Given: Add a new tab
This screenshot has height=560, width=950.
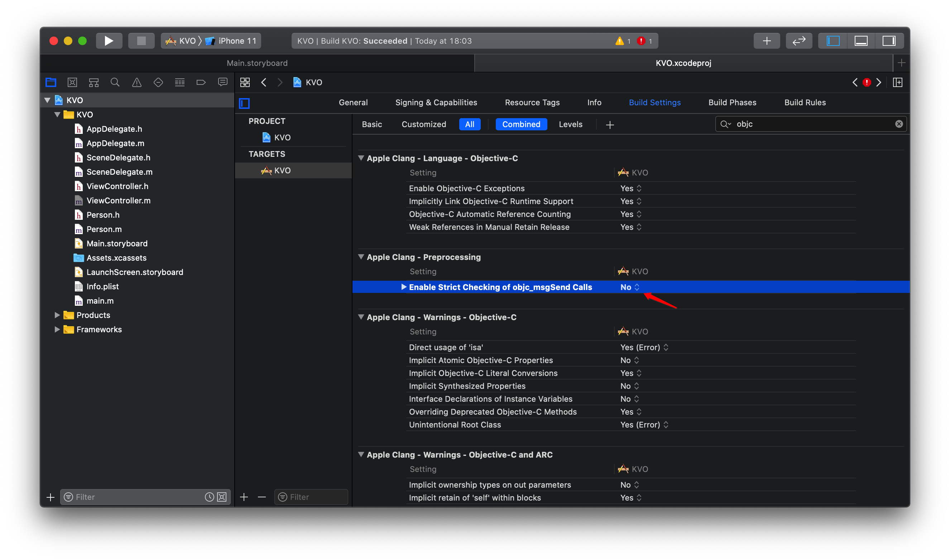Looking at the screenshot, I should 901,63.
